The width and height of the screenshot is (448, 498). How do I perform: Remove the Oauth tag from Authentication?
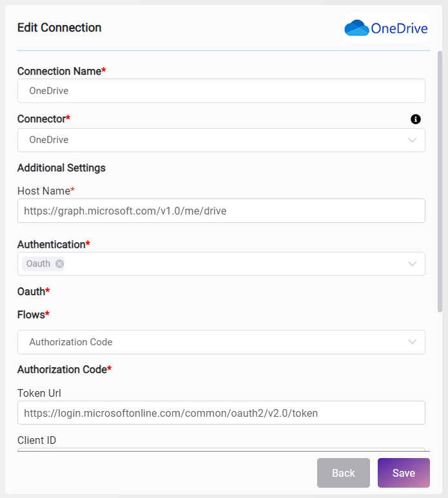click(59, 263)
